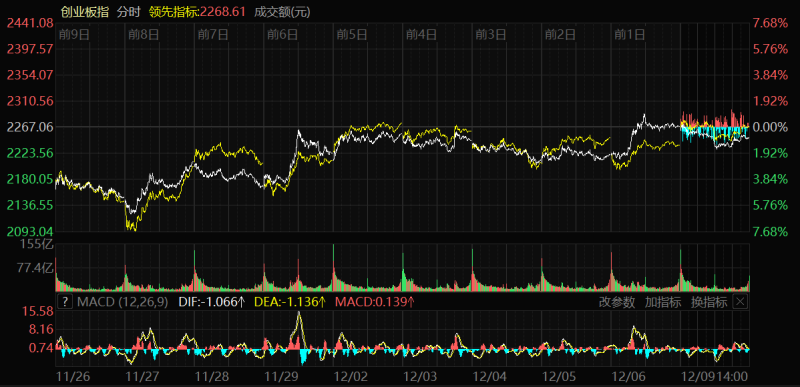Click the 11/29 date on axis
The height and width of the screenshot is (387, 800).
click(x=280, y=376)
